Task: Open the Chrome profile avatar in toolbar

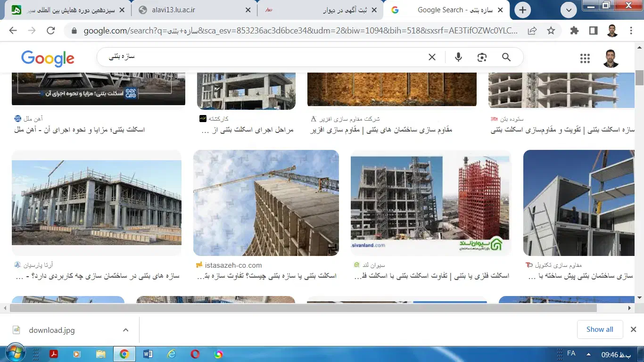Action: tap(612, 31)
